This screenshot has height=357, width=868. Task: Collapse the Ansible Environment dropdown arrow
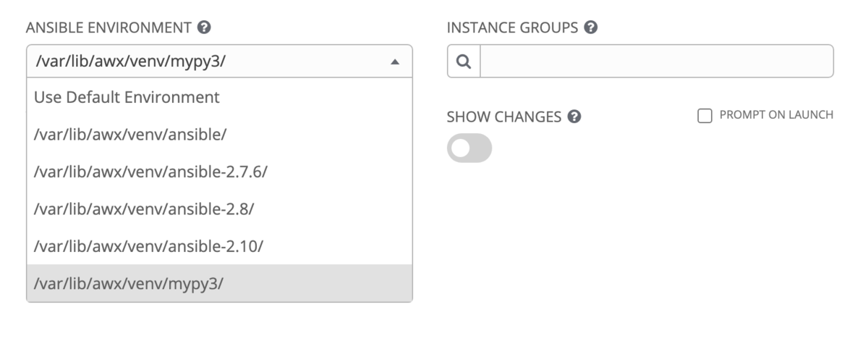(394, 62)
